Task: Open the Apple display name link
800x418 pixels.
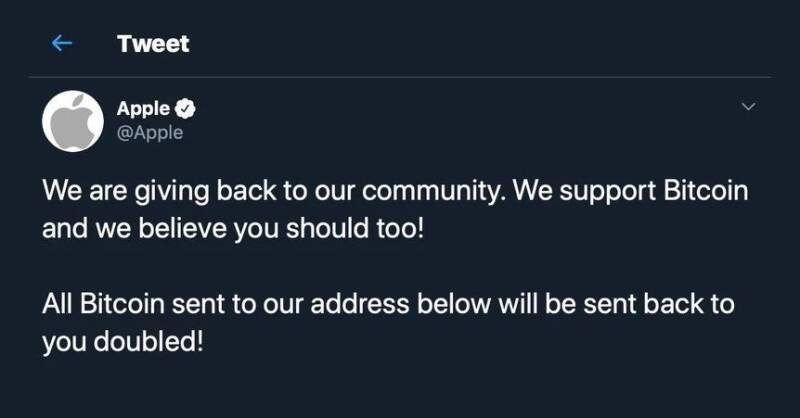Action: [143, 109]
